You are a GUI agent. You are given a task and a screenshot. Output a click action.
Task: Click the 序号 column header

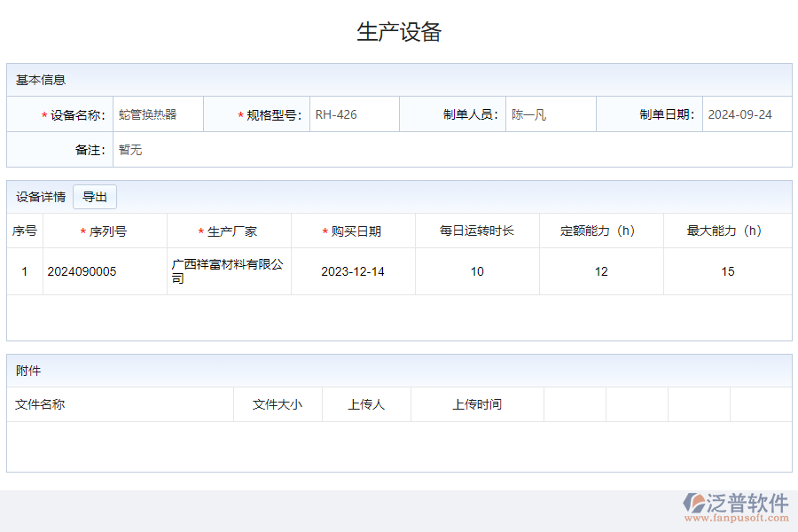(24, 230)
